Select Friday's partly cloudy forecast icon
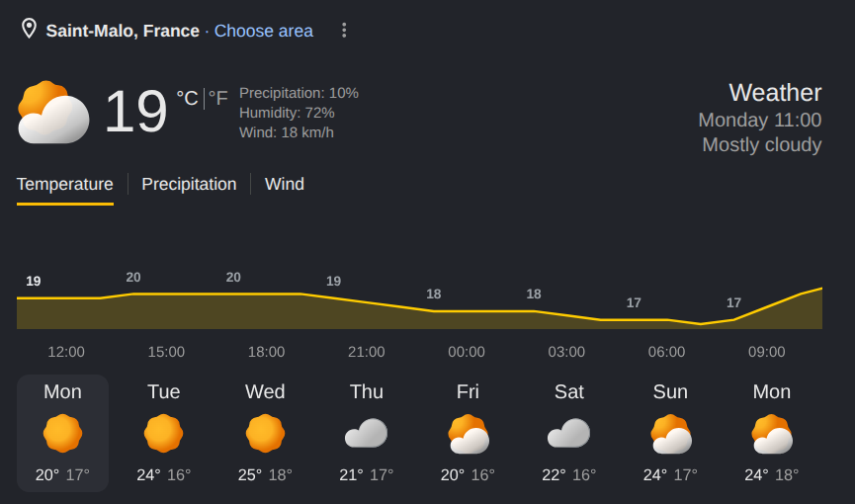This screenshot has height=504, width=855. click(x=468, y=434)
